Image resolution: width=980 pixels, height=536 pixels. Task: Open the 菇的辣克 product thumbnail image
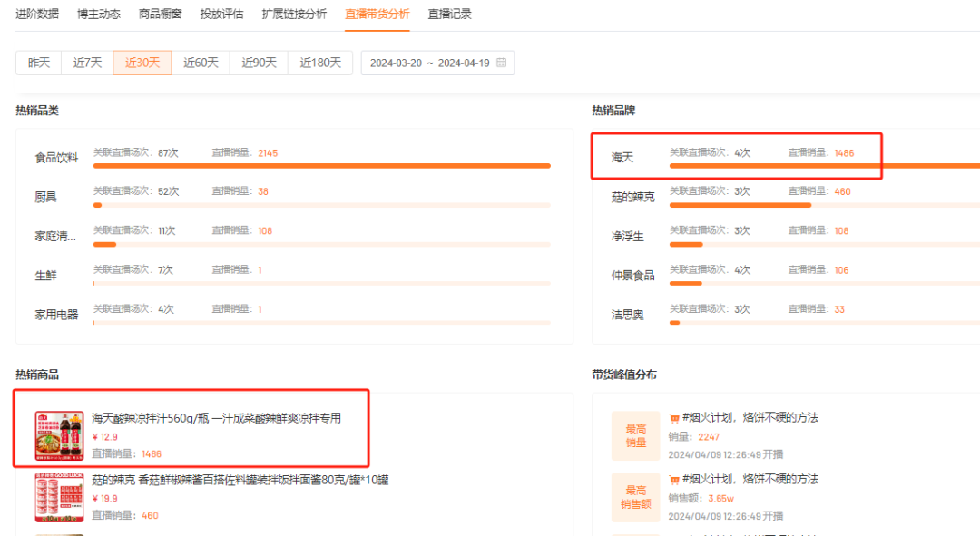click(x=59, y=497)
